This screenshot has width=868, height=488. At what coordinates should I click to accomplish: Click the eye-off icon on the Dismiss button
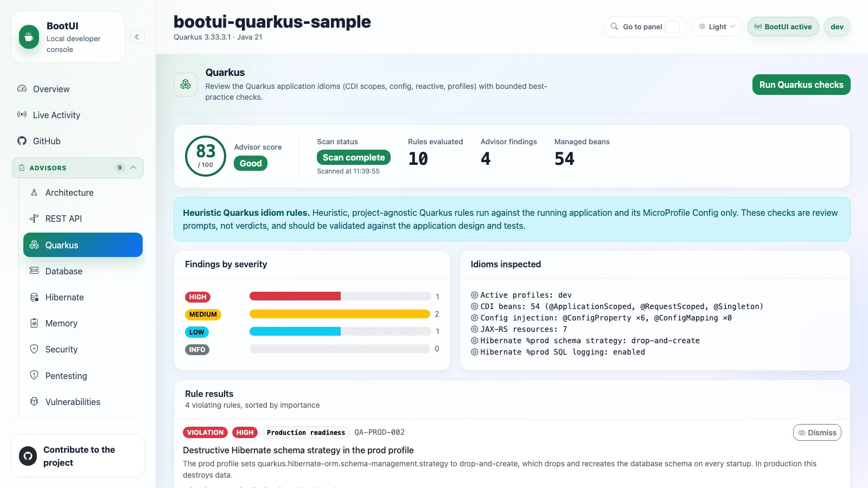tap(802, 433)
